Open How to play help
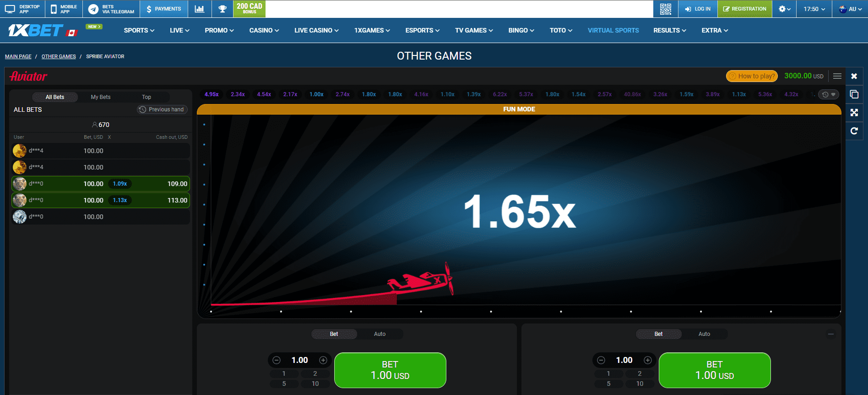 coord(752,76)
